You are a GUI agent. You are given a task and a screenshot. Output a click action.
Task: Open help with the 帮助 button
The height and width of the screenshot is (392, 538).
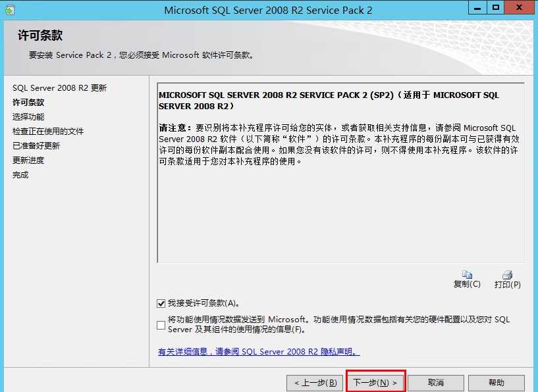496,383
